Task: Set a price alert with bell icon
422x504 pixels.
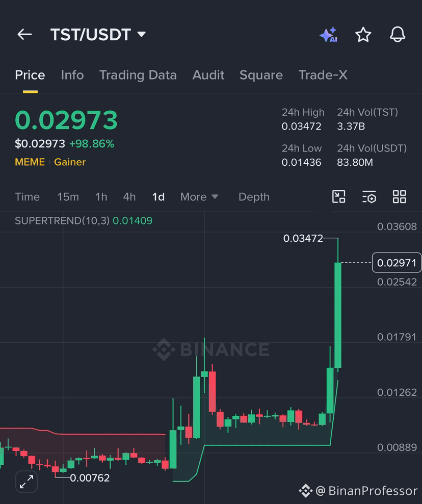Action: tap(397, 34)
